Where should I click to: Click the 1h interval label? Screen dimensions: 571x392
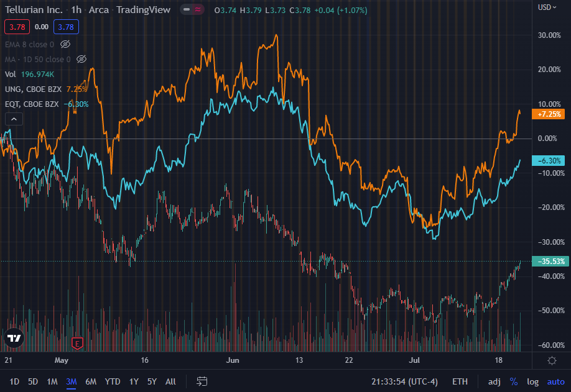coord(76,10)
